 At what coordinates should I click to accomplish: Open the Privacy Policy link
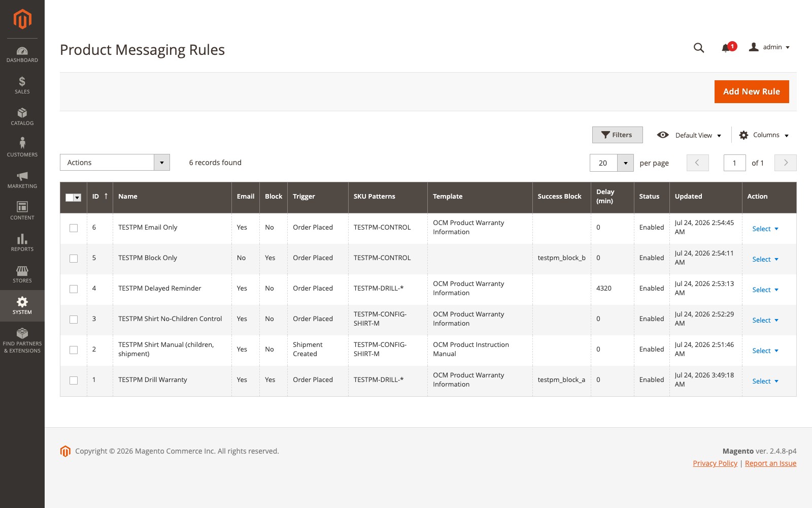coord(715,463)
